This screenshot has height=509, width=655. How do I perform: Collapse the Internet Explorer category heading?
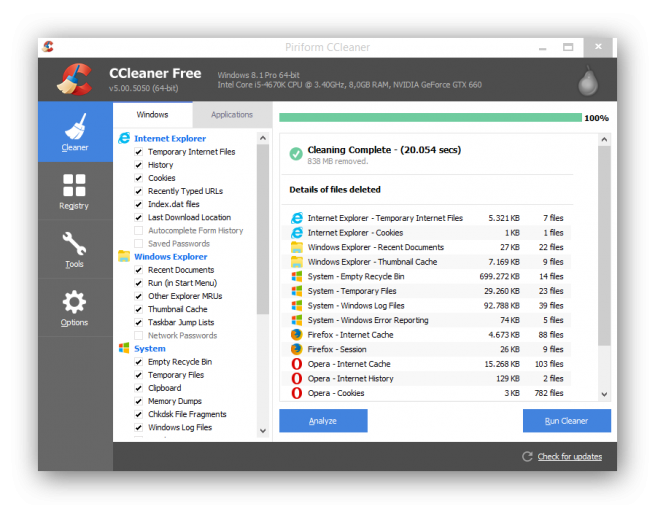coord(170,138)
